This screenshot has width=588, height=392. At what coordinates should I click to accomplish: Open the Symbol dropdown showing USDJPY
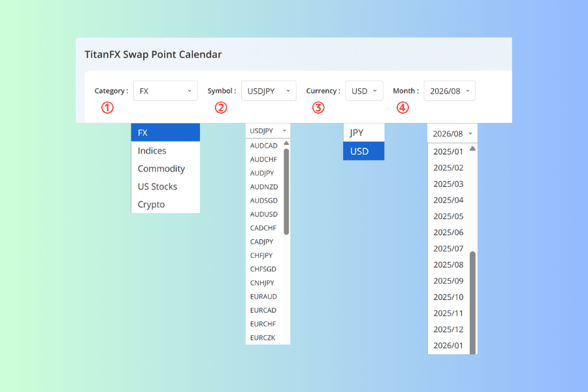[x=269, y=91]
